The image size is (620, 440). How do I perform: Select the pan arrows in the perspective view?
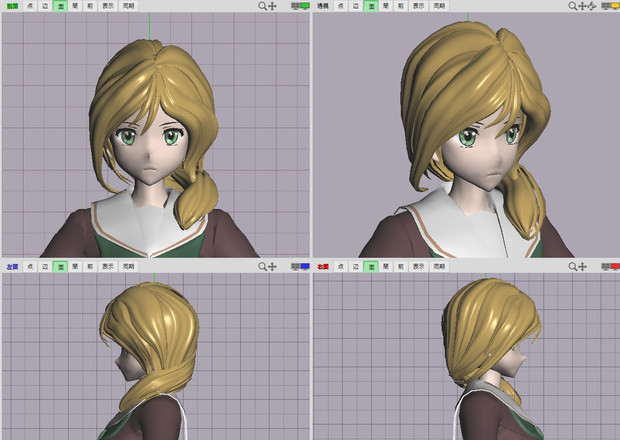click(582, 6)
